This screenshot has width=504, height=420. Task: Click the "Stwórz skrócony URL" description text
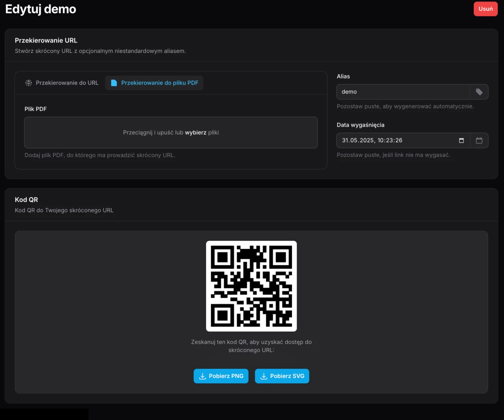(x=100, y=51)
